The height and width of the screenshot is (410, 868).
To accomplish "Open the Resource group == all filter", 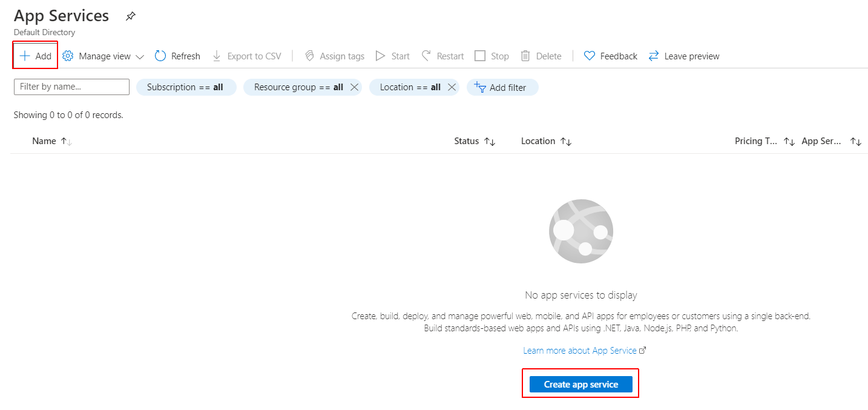I will [x=298, y=87].
